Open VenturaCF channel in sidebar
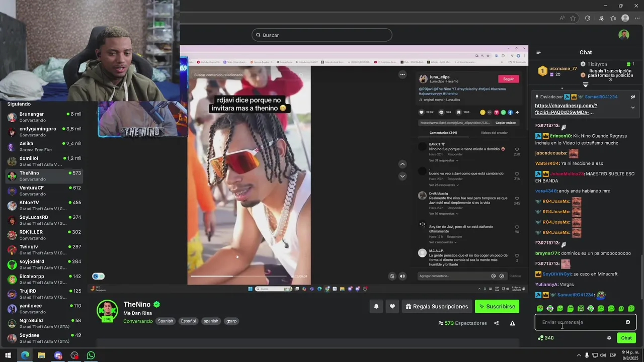The image size is (644, 362). click(44, 191)
